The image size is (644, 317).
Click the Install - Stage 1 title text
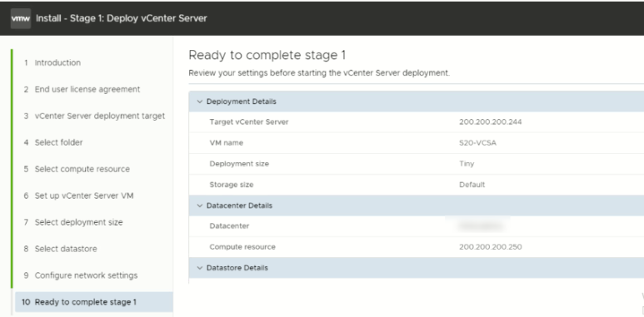click(x=122, y=18)
